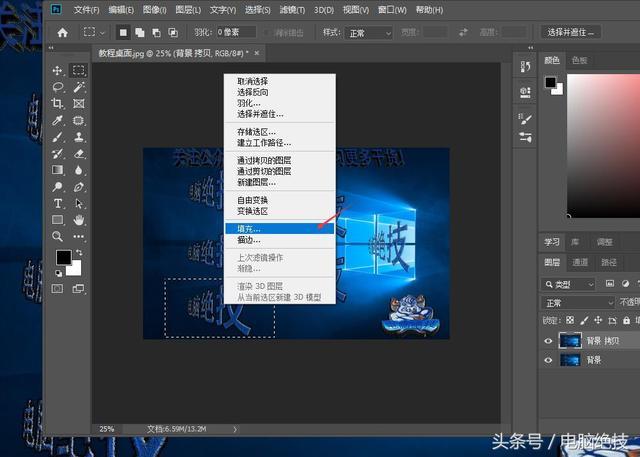
Task: Select the Zoom tool in toolbar
Action: [57, 236]
